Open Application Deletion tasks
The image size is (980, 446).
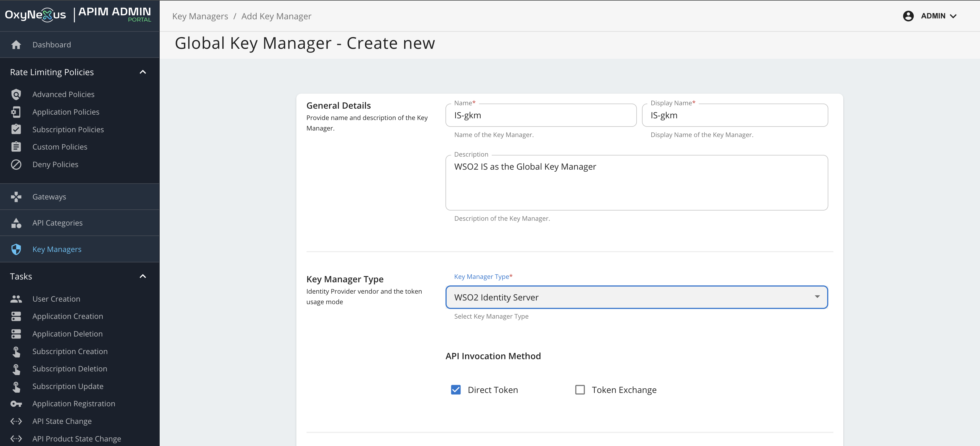pos(67,334)
